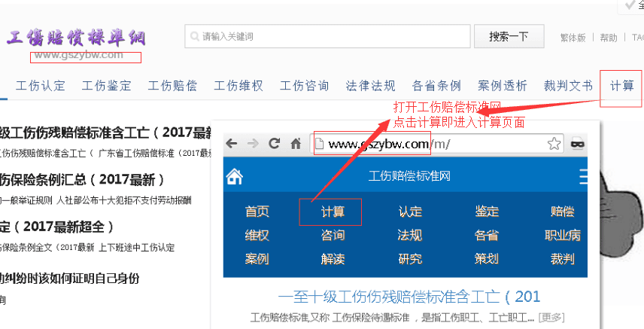
Task: Click the search magnifier icon
Action: [x=194, y=37]
